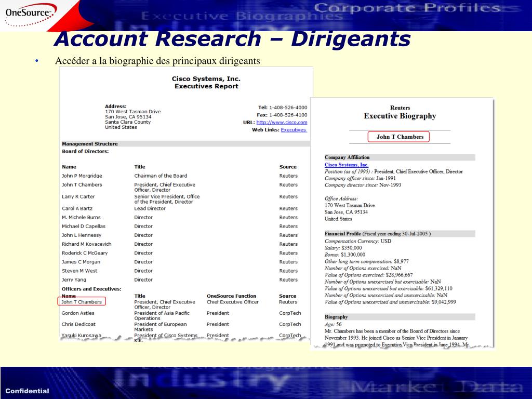Open the http://www.cisco.com URL link
Image resolution: width=532 pixels, height=399 pixels.
[282, 123]
